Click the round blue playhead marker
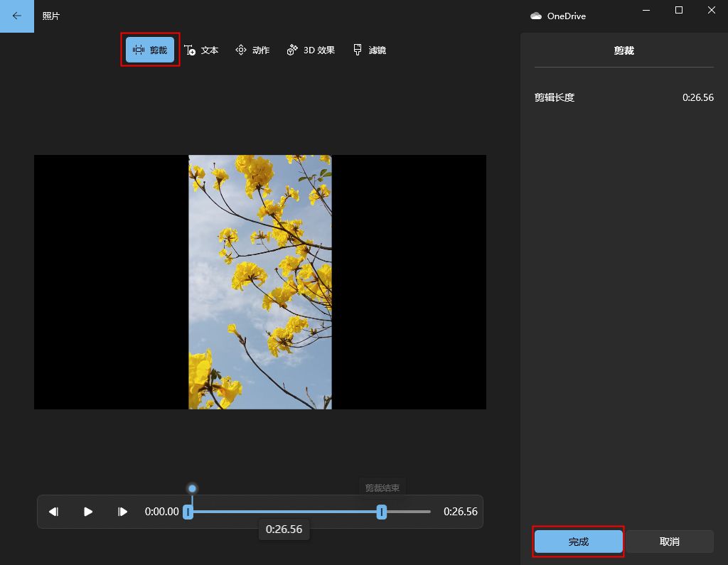This screenshot has width=728, height=565. tap(192, 488)
